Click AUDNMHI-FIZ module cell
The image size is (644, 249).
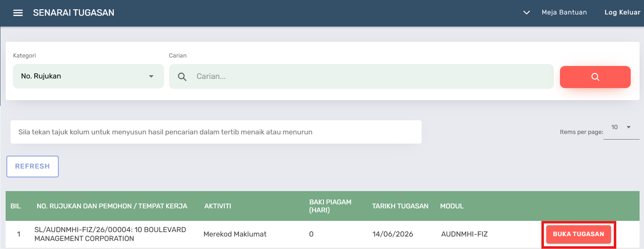pyautogui.click(x=464, y=234)
